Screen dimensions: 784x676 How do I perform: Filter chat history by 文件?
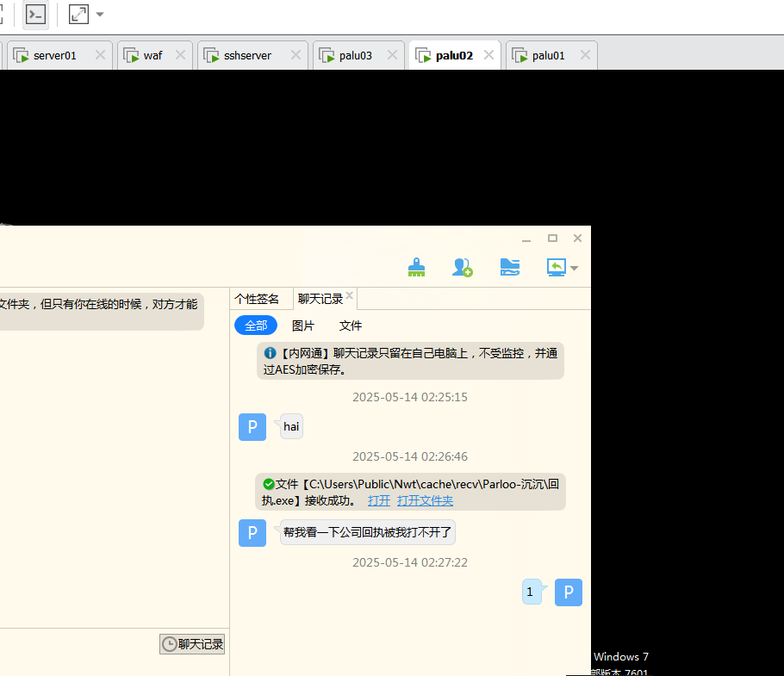[x=351, y=326]
